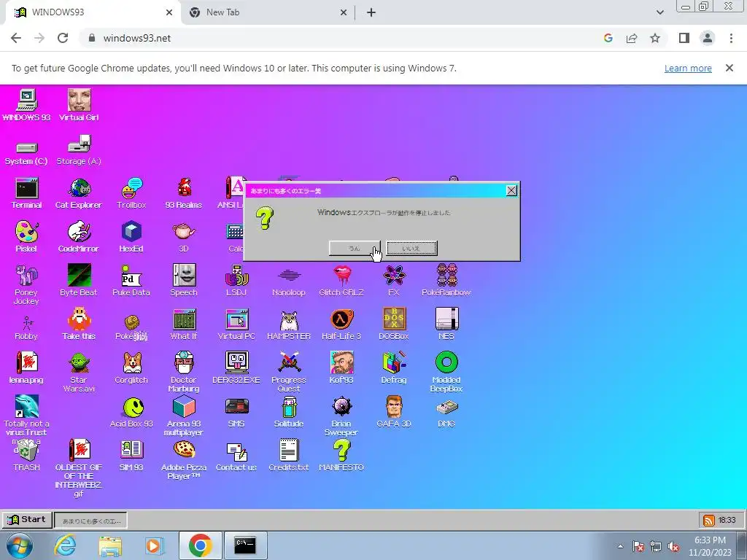
Task: Launch the Poney Jockey icon
Action: coord(27,285)
